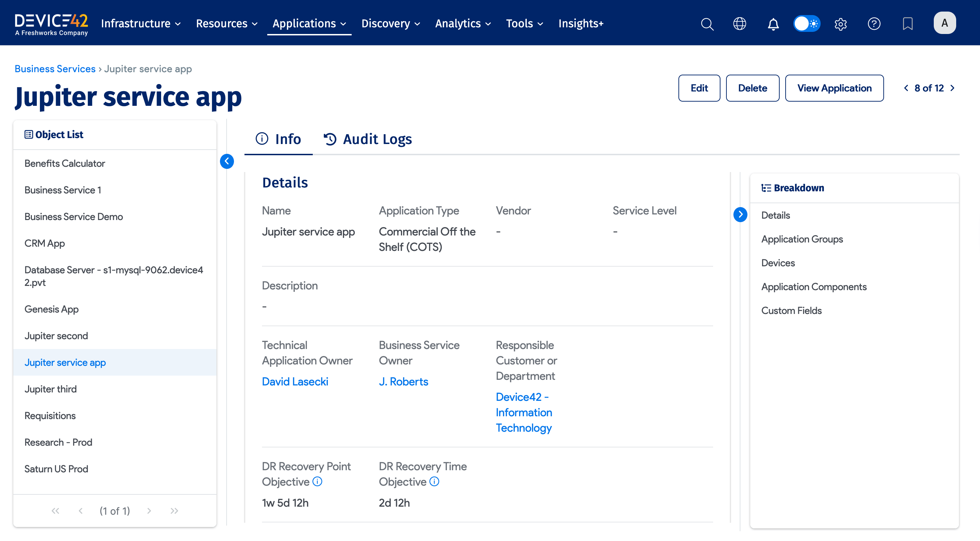Screen dimensions: 980x541
Task: Select Genesis App in Object List
Action: pyautogui.click(x=51, y=309)
